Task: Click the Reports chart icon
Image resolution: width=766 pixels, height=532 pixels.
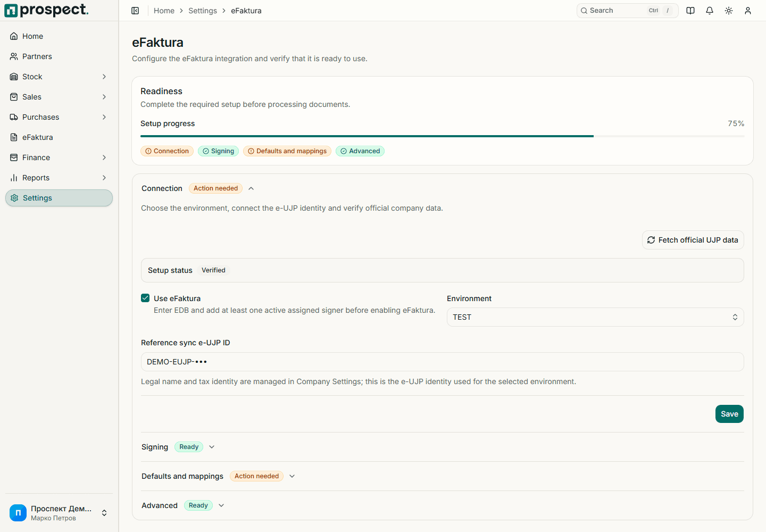Action: pyautogui.click(x=14, y=178)
